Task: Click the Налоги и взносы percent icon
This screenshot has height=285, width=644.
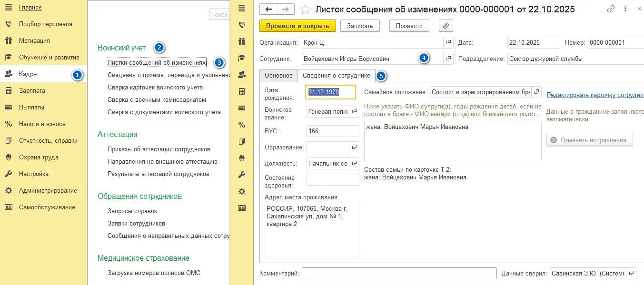Action: coord(8,124)
